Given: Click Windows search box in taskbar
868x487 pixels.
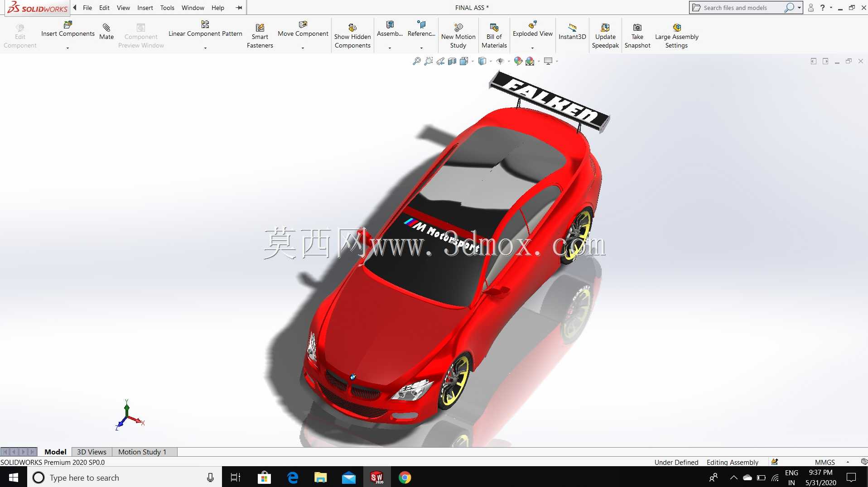Looking at the screenshot, I should tap(125, 477).
